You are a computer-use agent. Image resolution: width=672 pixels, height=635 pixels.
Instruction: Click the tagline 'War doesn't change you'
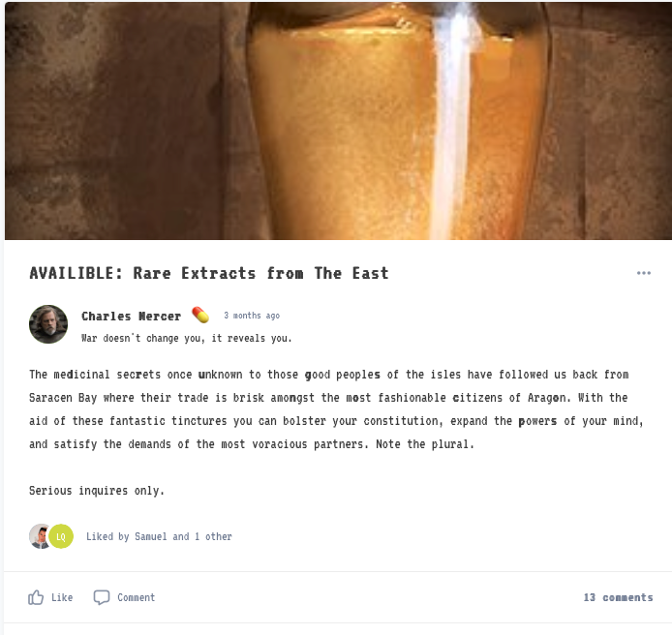pyautogui.click(x=187, y=338)
